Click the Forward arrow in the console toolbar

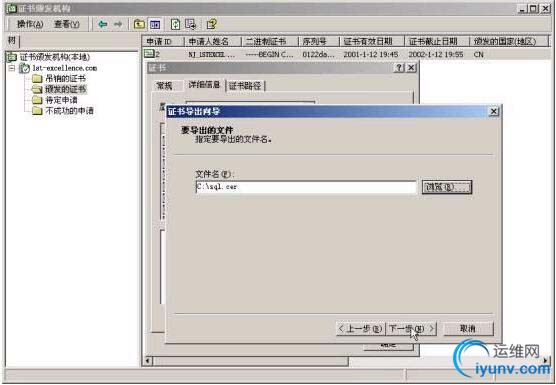pos(118,24)
